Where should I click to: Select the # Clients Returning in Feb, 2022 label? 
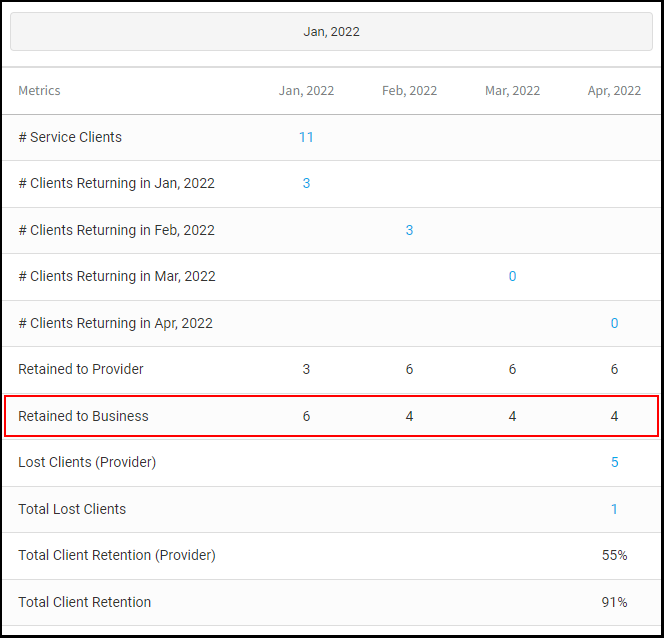coord(116,230)
